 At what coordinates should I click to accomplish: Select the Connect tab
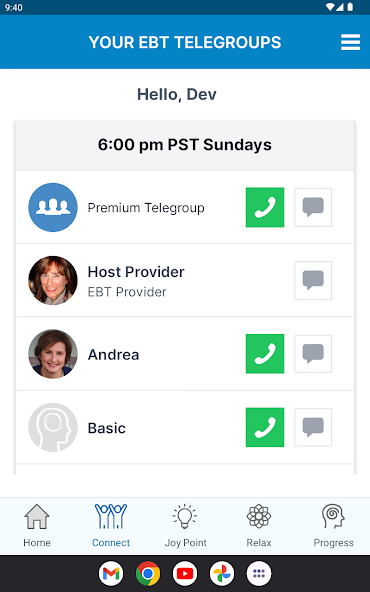point(111,526)
